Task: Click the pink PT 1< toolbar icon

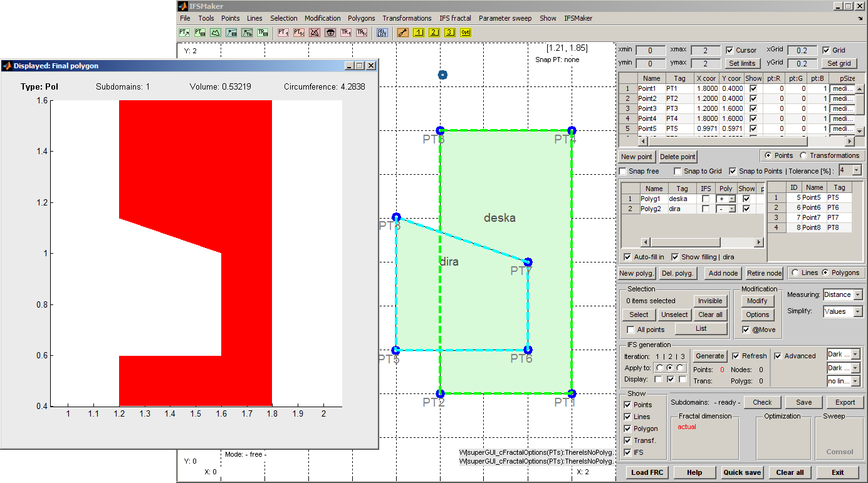Action: [x=299, y=32]
